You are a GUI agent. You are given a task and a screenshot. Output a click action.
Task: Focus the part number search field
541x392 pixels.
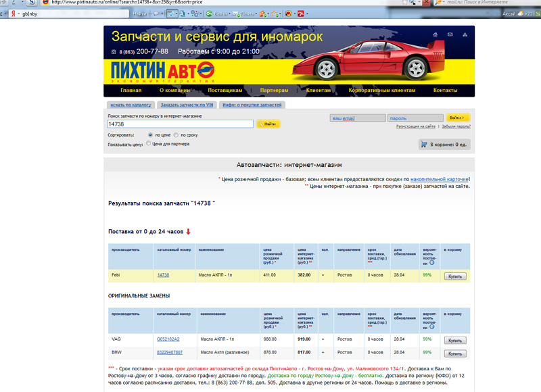coord(181,124)
